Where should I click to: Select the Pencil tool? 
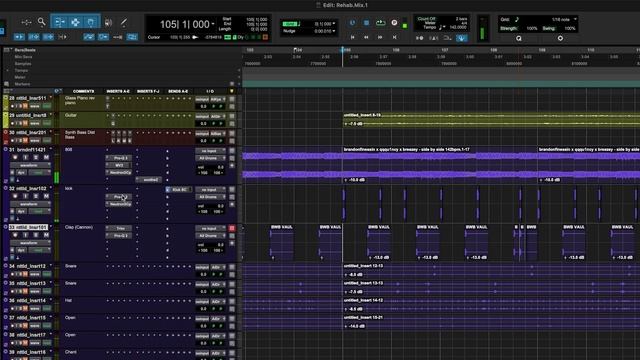coord(124,22)
